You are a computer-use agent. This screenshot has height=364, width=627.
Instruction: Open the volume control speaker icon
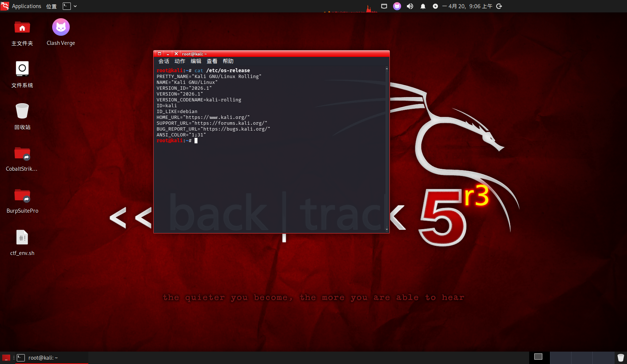coord(410,6)
